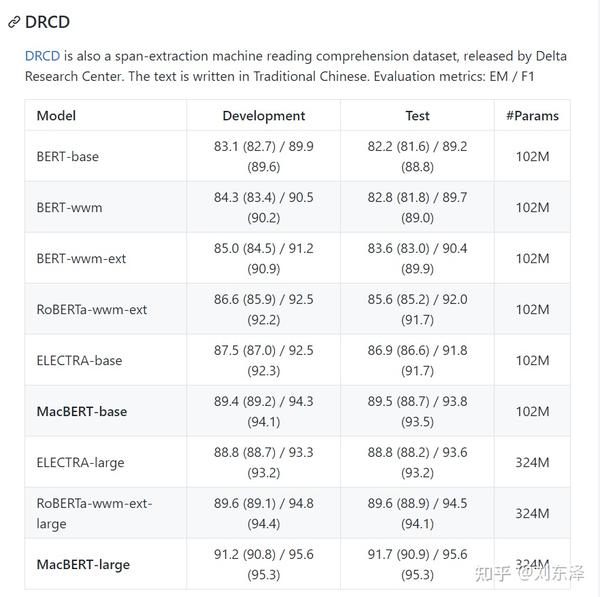Select the MacBERT-base model cell

tap(81, 411)
